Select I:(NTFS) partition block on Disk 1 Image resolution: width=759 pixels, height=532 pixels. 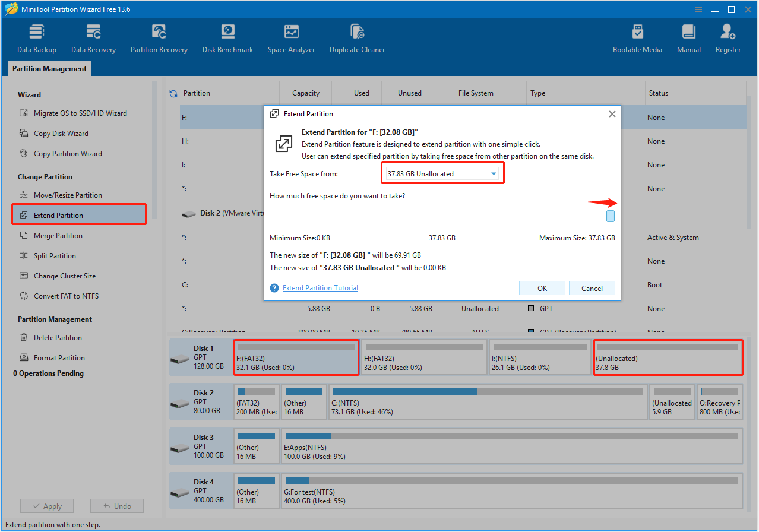pos(540,357)
